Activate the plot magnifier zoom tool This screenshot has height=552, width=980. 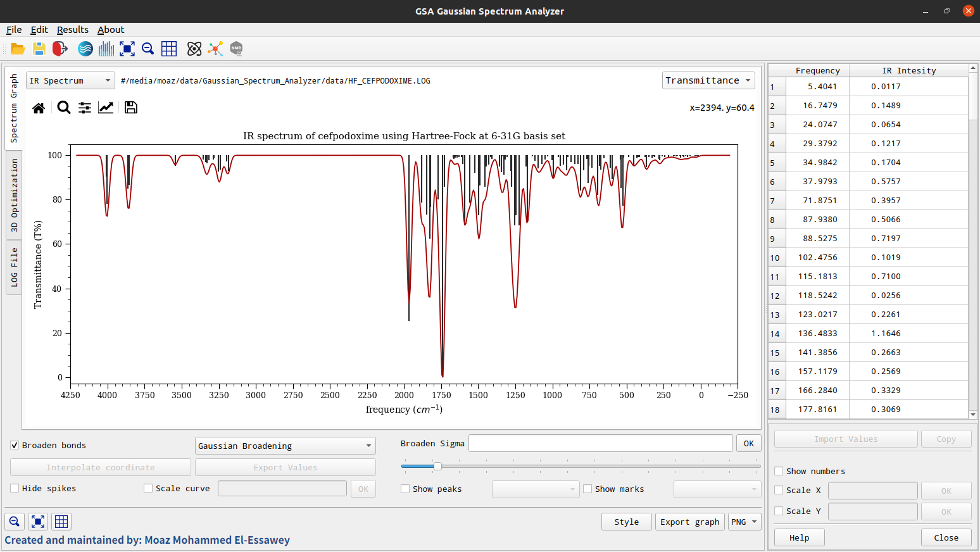click(64, 108)
